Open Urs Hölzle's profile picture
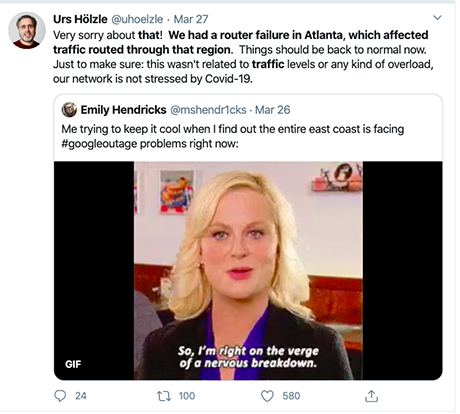Viewport: 460px width, 414px height. [x=27, y=31]
